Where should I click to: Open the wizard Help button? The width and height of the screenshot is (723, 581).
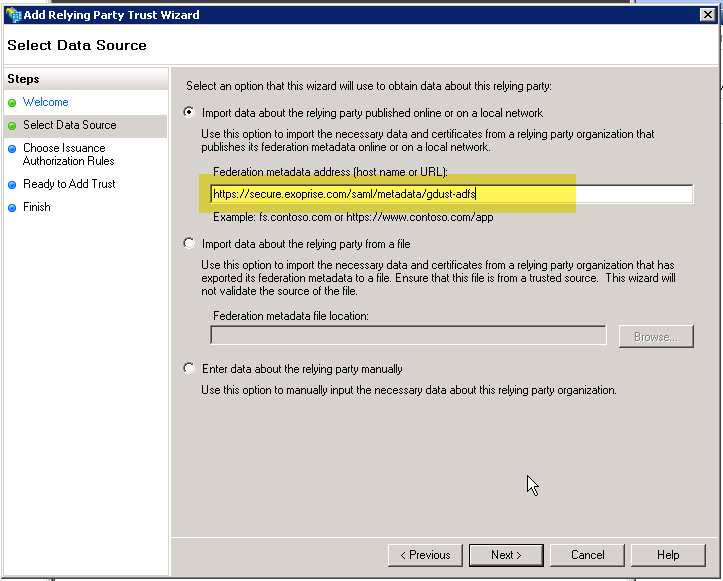(668, 555)
